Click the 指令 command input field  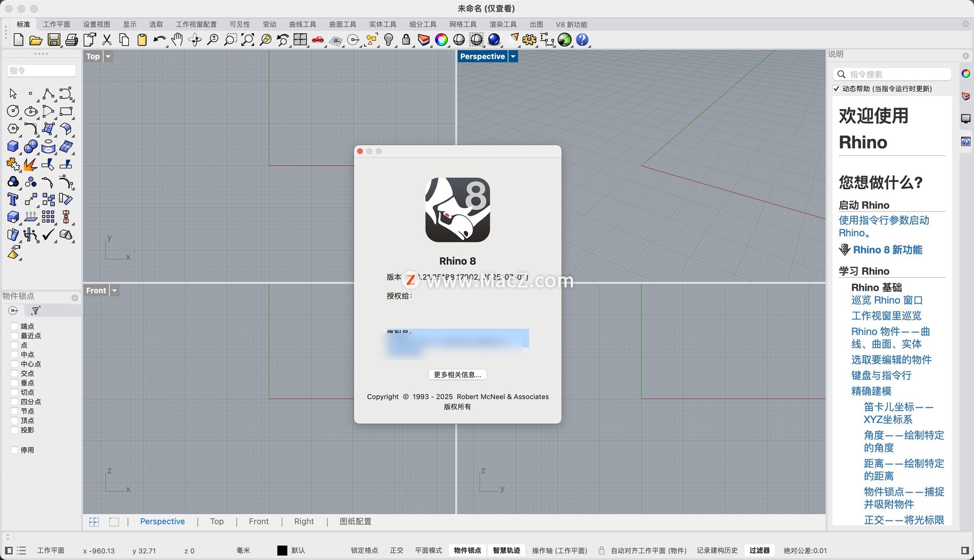42,71
